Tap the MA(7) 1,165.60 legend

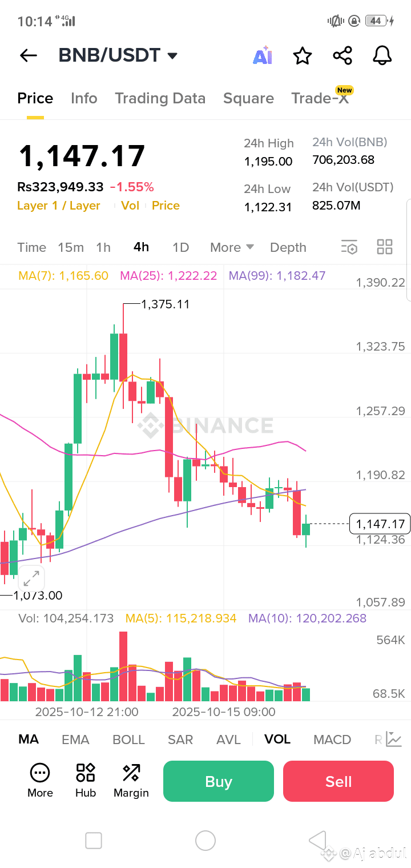[x=63, y=276]
